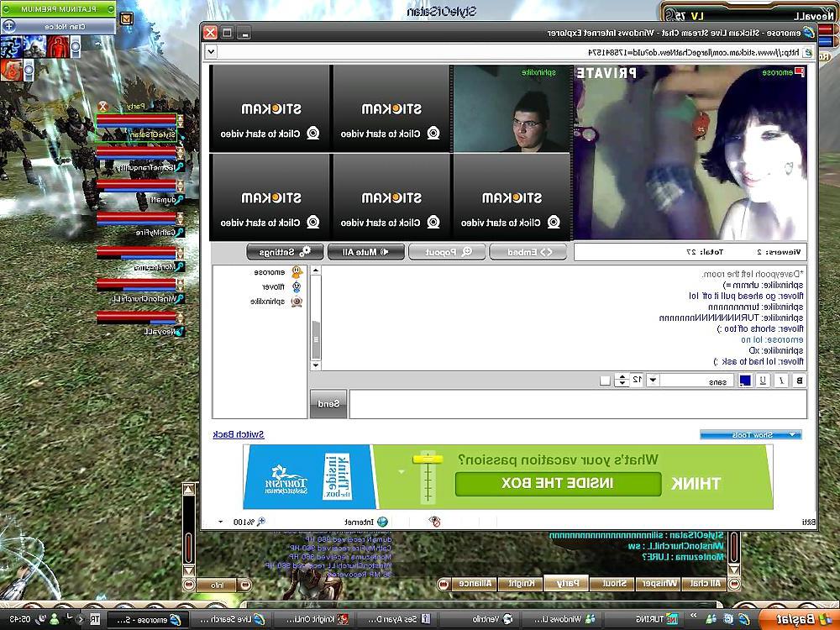Click the Internet zone globe icon

tap(382, 522)
